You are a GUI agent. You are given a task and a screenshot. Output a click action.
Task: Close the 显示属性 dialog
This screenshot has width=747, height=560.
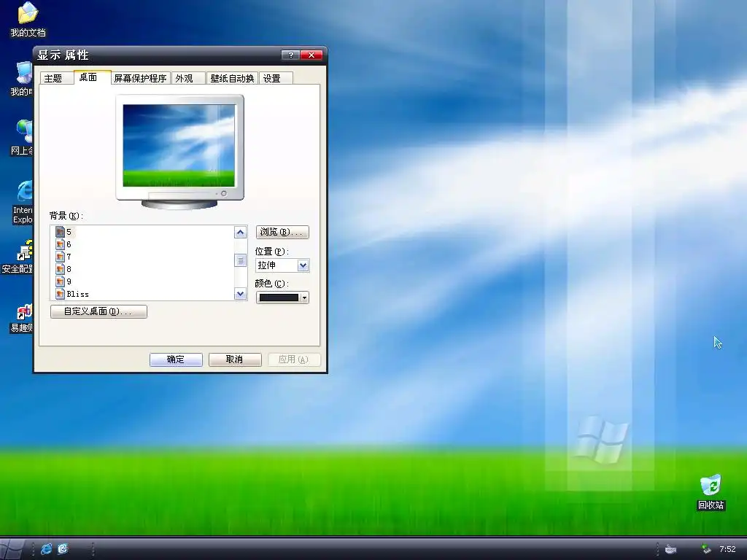311,55
